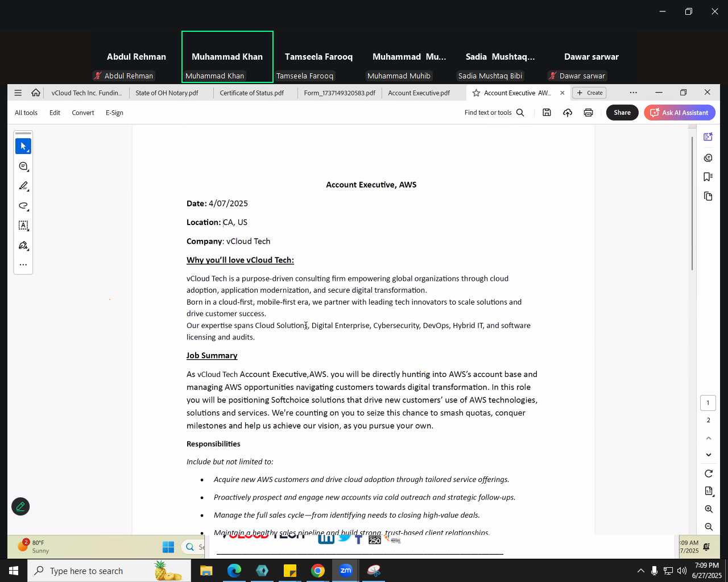This screenshot has width=728, height=582.
Task: Save the document with disk icon
Action: (x=547, y=113)
